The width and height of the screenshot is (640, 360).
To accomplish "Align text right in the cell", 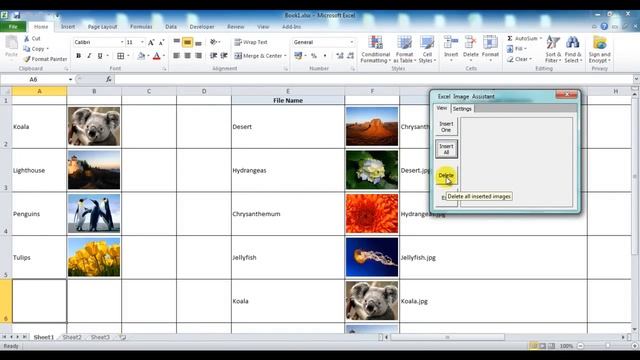I will (198, 56).
